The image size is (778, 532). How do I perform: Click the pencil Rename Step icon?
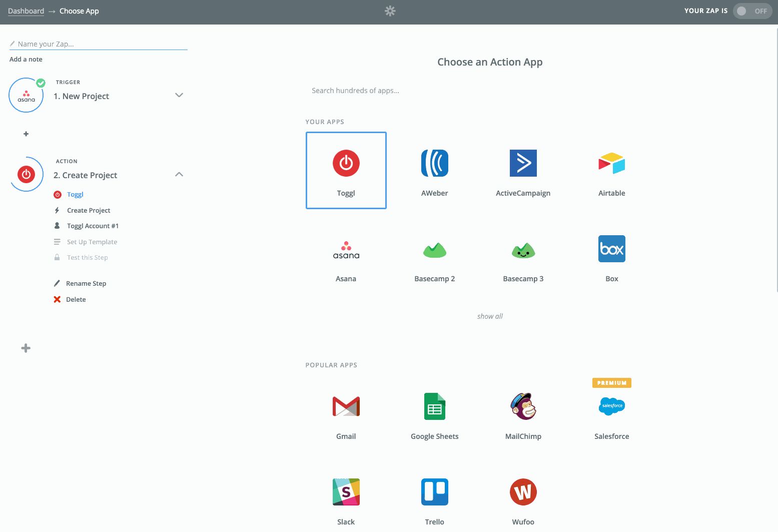coord(57,283)
